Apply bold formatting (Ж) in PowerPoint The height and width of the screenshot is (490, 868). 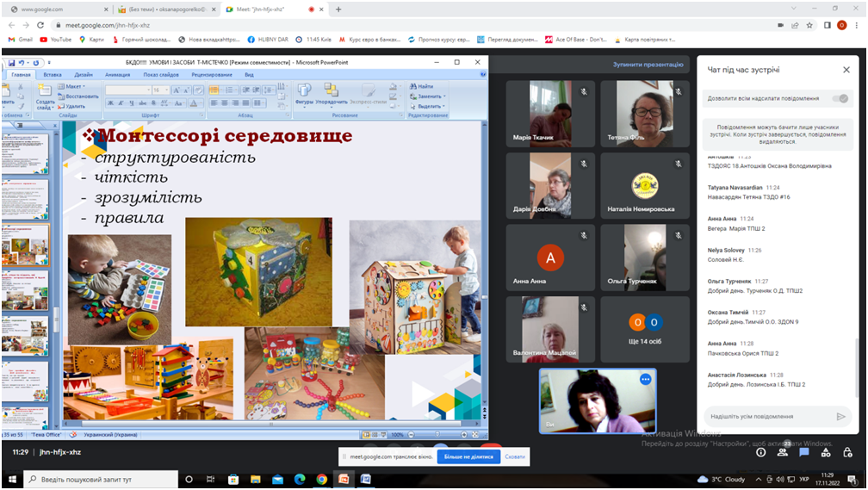pyautogui.click(x=111, y=103)
